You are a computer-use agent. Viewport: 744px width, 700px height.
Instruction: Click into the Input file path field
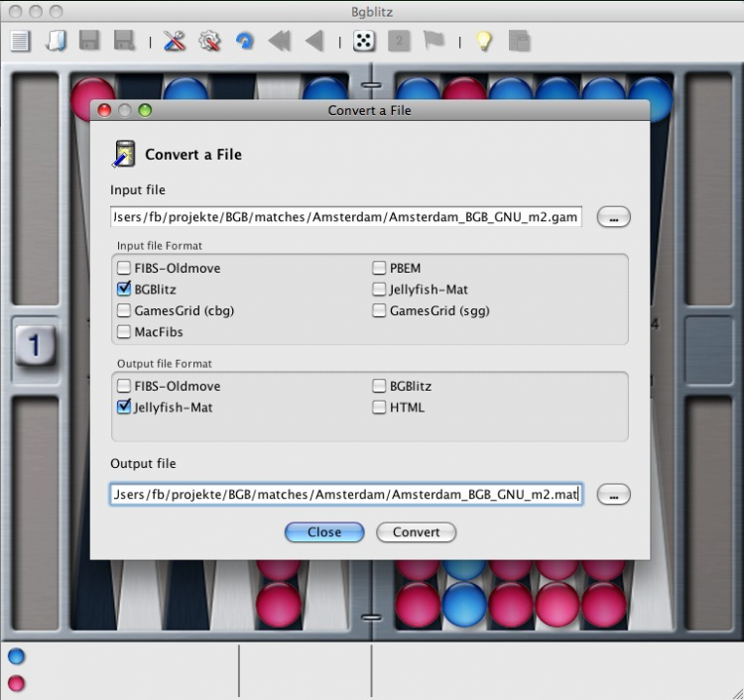346,217
